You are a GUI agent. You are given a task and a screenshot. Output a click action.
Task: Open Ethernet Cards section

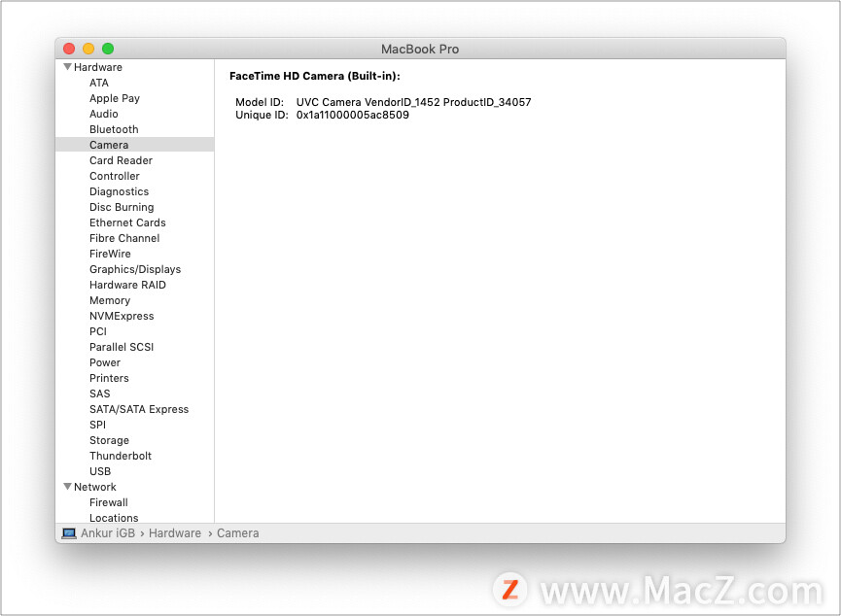(127, 222)
